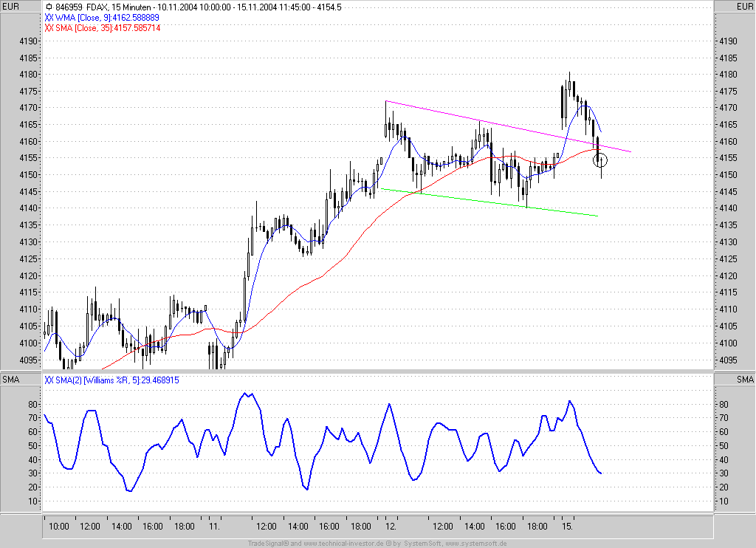Image resolution: width=756 pixels, height=548 pixels.
Task: Click the 15. date marker on the time axis
Action: (568, 527)
